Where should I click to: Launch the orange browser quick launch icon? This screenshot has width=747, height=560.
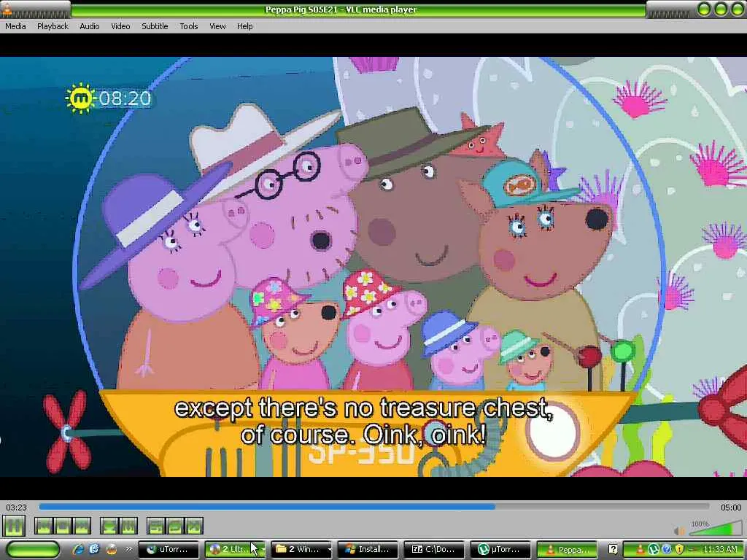tap(112, 549)
